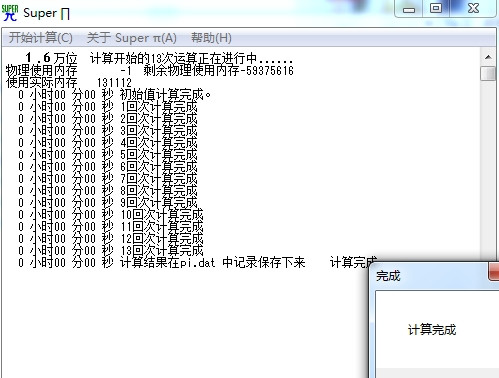
Task: Click the 完成 dialog title bar
Action: (430, 276)
